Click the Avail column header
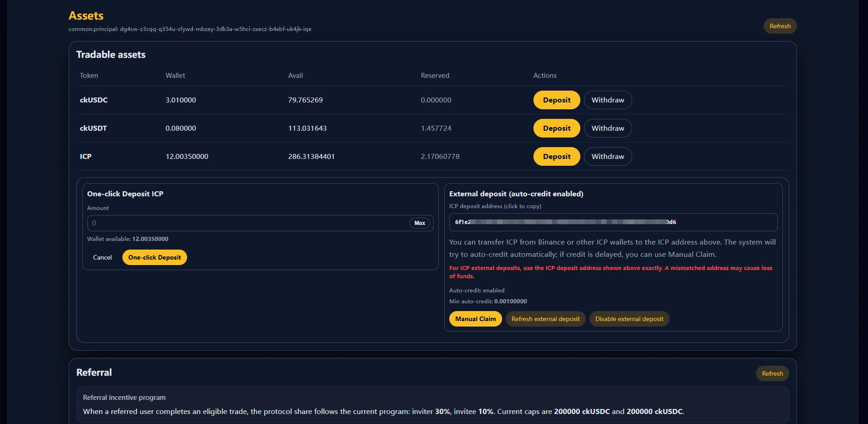 pyautogui.click(x=295, y=76)
